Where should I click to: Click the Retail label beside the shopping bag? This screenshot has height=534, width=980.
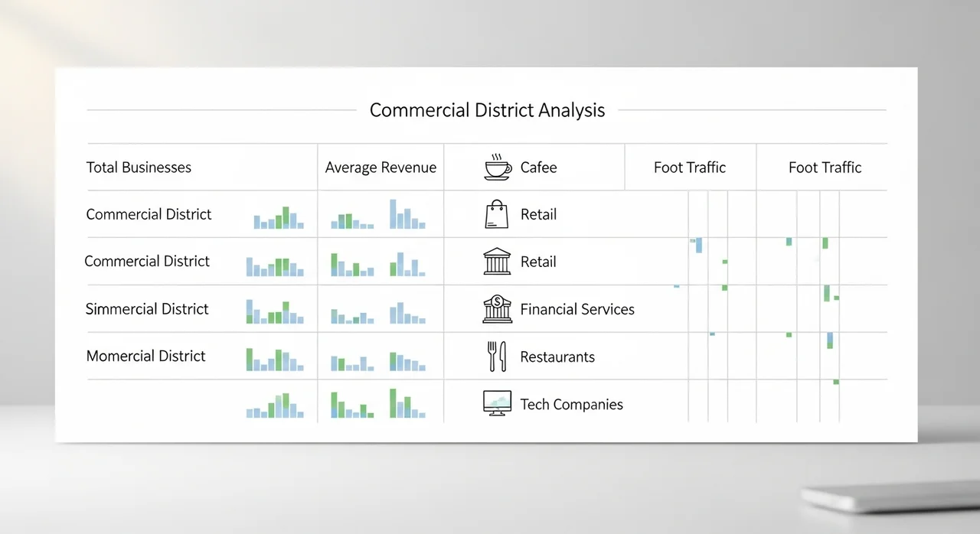pyautogui.click(x=538, y=215)
